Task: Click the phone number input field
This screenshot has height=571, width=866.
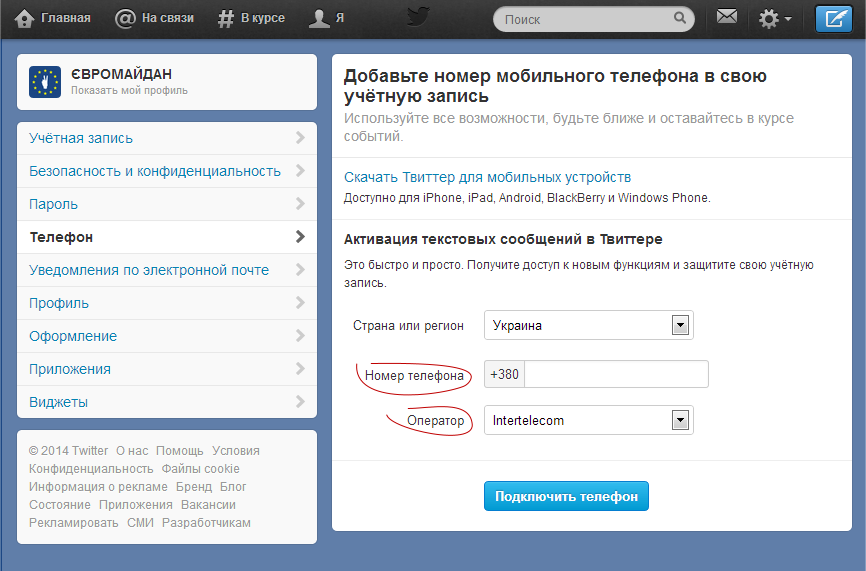Action: 616,374
